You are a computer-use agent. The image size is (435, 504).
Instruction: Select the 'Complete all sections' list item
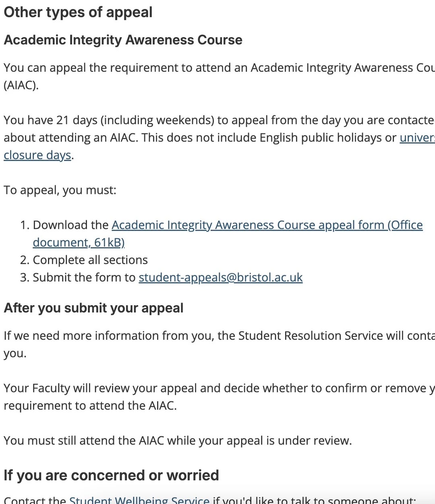[x=90, y=260]
